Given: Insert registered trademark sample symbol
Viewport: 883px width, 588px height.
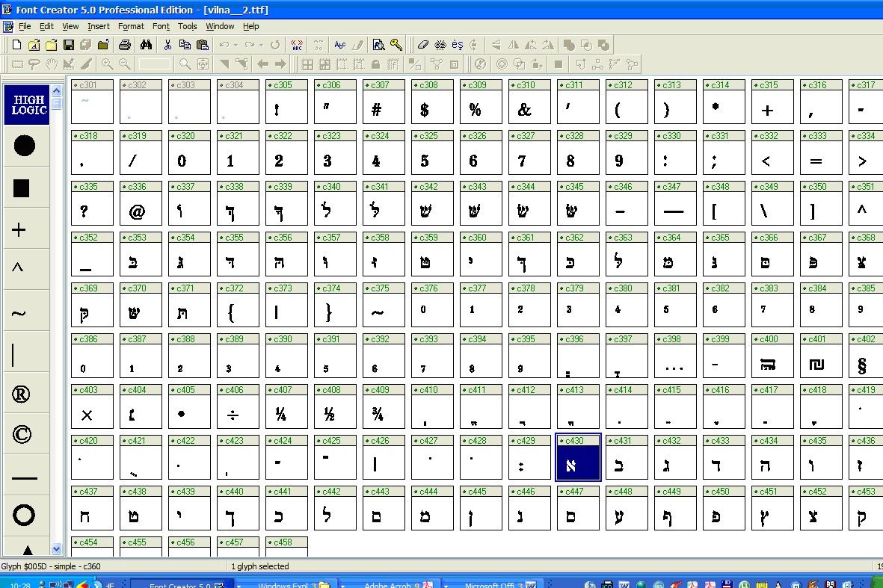Looking at the screenshot, I should pyautogui.click(x=21, y=394).
